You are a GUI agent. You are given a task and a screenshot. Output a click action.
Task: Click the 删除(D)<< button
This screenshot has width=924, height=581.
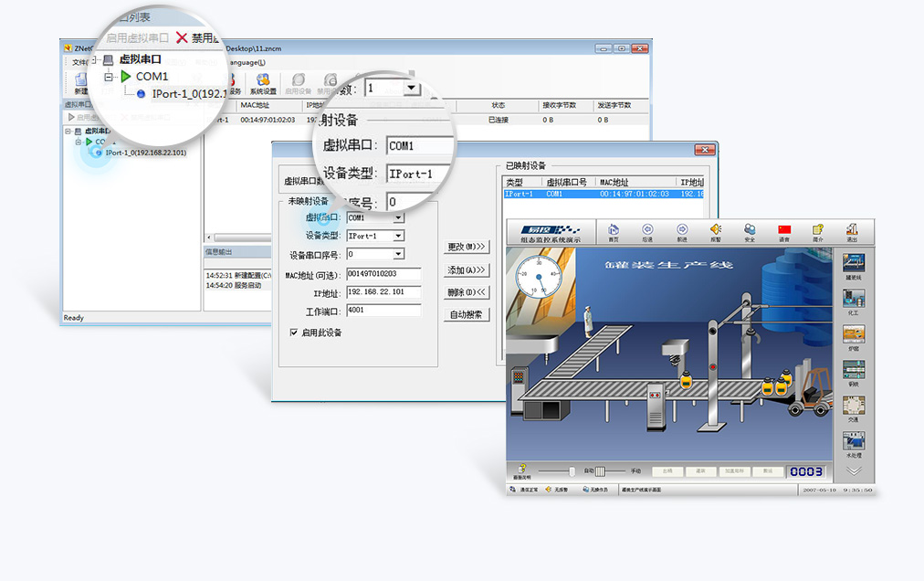click(x=467, y=292)
